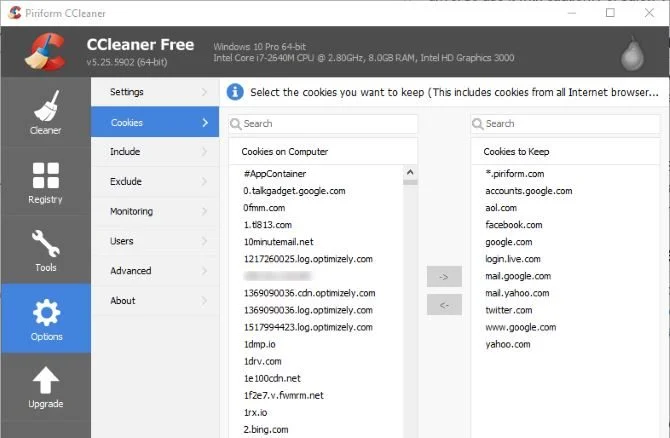Open the Registry section grid icon
The height and width of the screenshot is (438, 670).
tap(46, 175)
